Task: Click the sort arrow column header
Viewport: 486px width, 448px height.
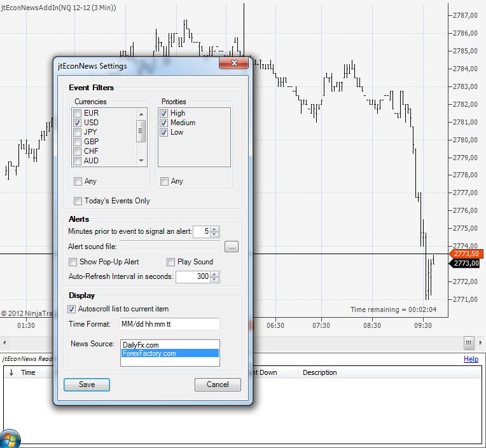Action: point(11,372)
